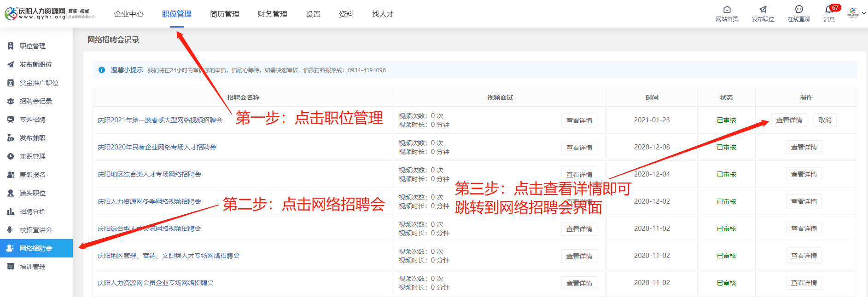Select 培训管理 sidebar label
This screenshot has height=297, width=868.
coord(33,267)
